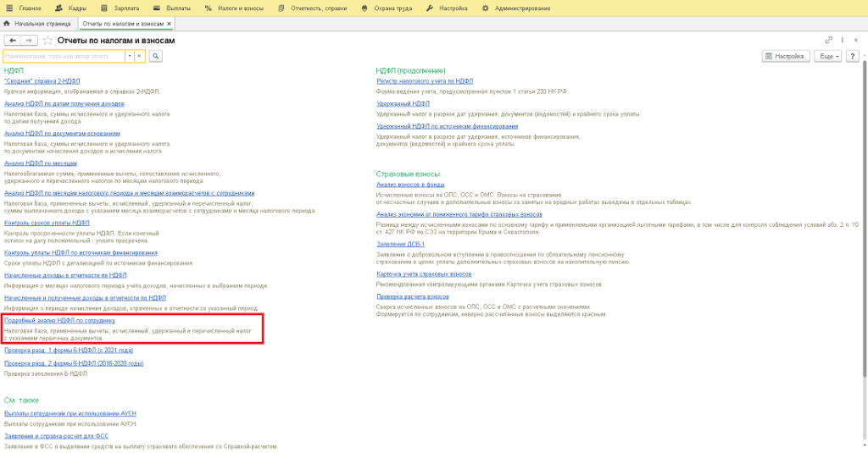Open Регистр налогового учета по НДФЛ
This screenshot has width=868, height=453.
(x=422, y=80)
